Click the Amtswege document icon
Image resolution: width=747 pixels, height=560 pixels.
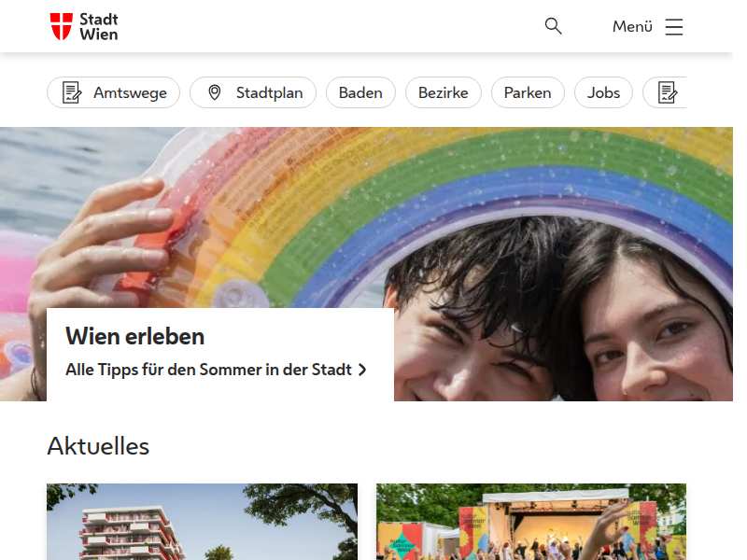click(72, 92)
